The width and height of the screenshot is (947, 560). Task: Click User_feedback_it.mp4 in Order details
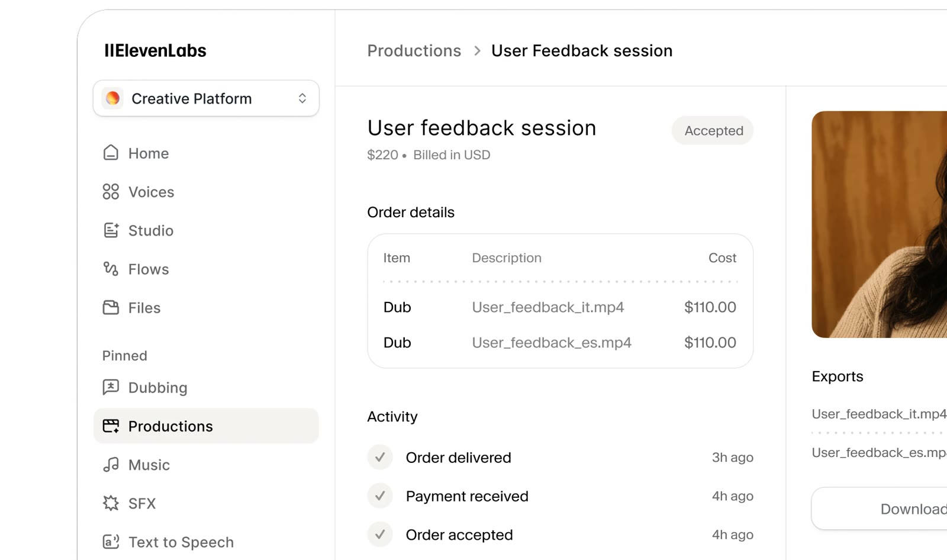[547, 307]
